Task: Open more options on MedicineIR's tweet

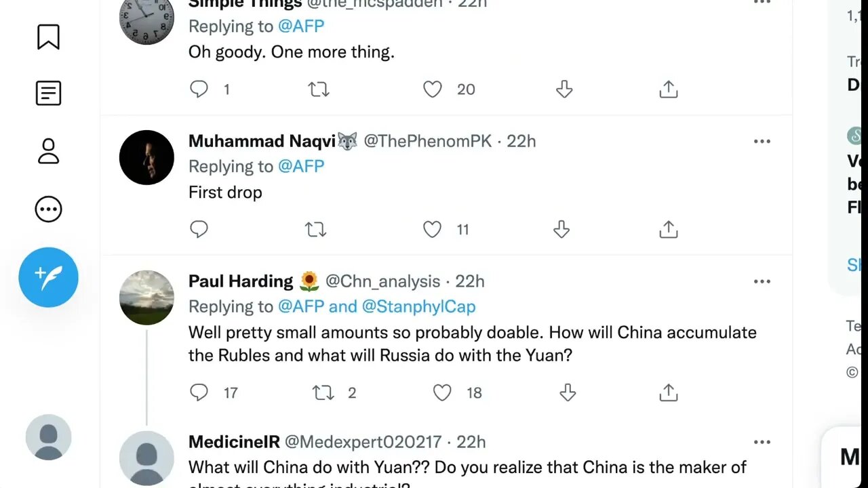Action: (762, 443)
